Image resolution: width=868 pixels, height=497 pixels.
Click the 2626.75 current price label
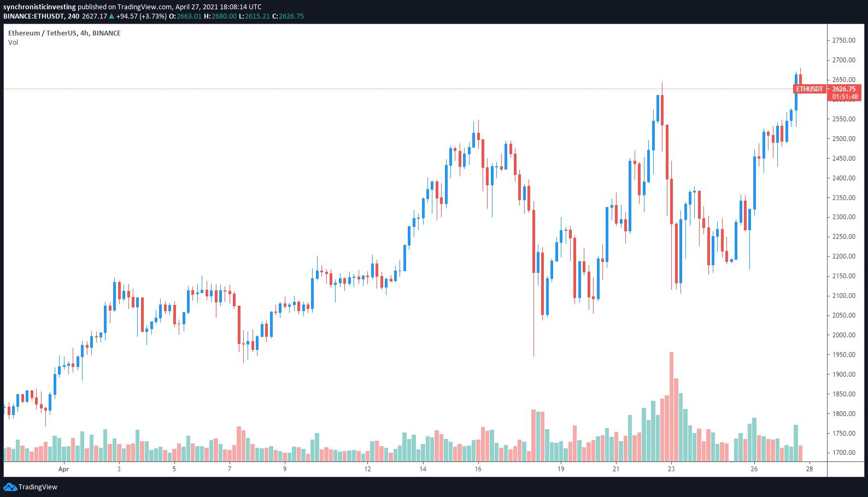point(845,89)
